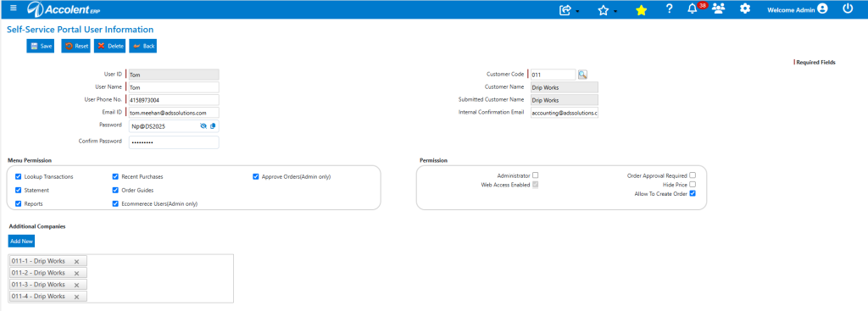The image size is (868, 311).
Task: Open the notifications bell icon
Action: point(692,8)
